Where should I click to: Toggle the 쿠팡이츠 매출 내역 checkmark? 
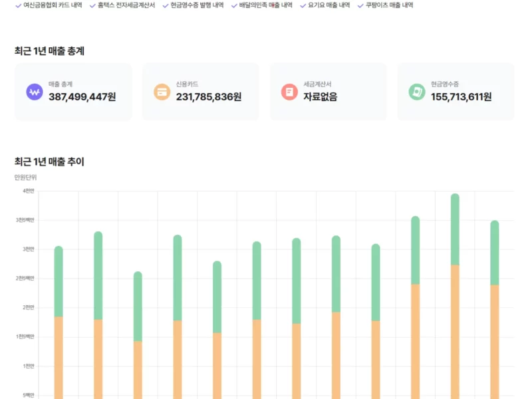[x=362, y=5]
